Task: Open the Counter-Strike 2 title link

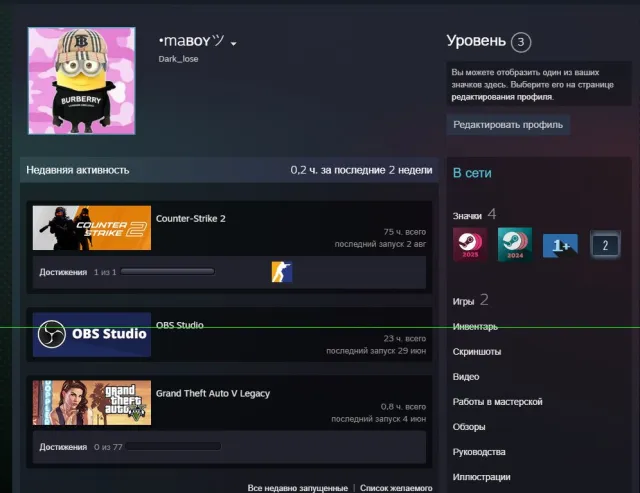Action: coord(191,219)
